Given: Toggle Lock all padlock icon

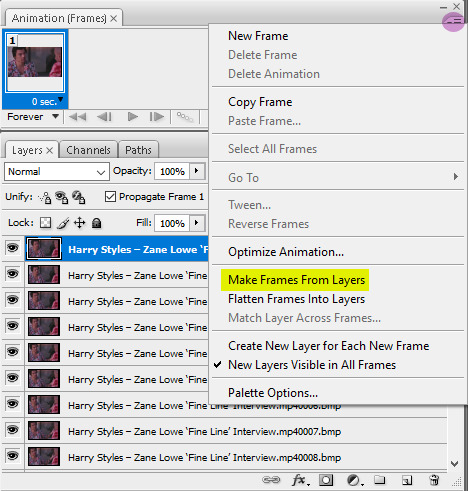Looking at the screenshot, I should pos(97,223).
